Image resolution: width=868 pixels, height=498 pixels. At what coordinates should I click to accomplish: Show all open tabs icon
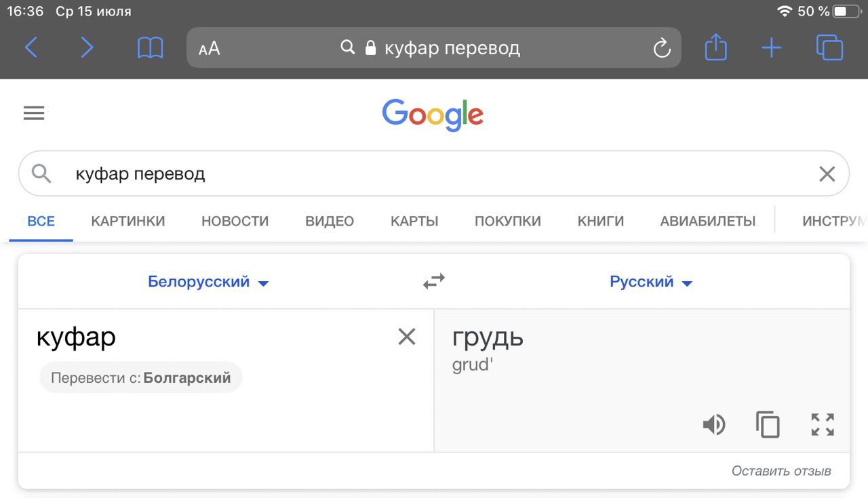pyautogui.click(x=829, y=47)
